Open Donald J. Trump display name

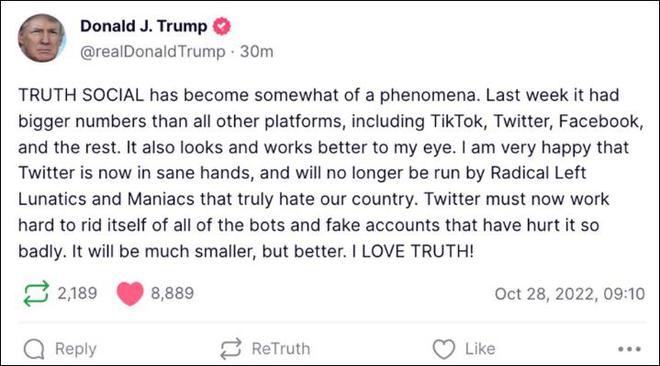[144, 26]
